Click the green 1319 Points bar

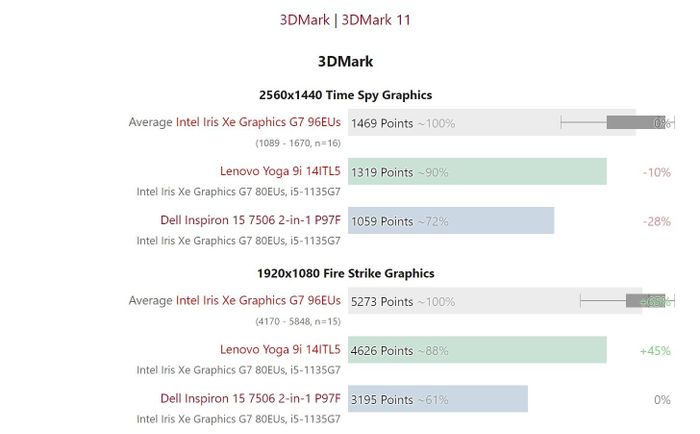pyautogui.click(x=477, y=172)
